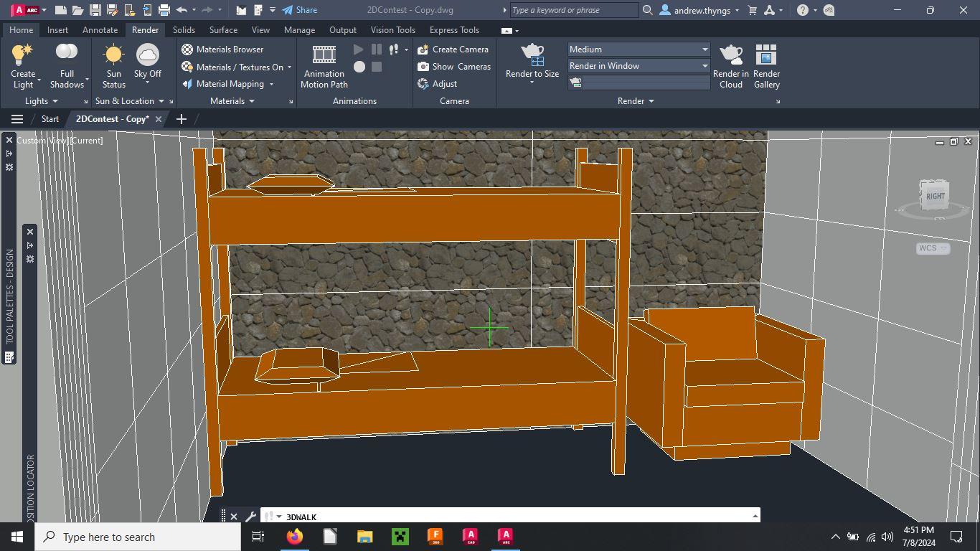Viewport: 980px width, 551px height.
Task: Click Material Mapping tool
Action: [223, 84]
